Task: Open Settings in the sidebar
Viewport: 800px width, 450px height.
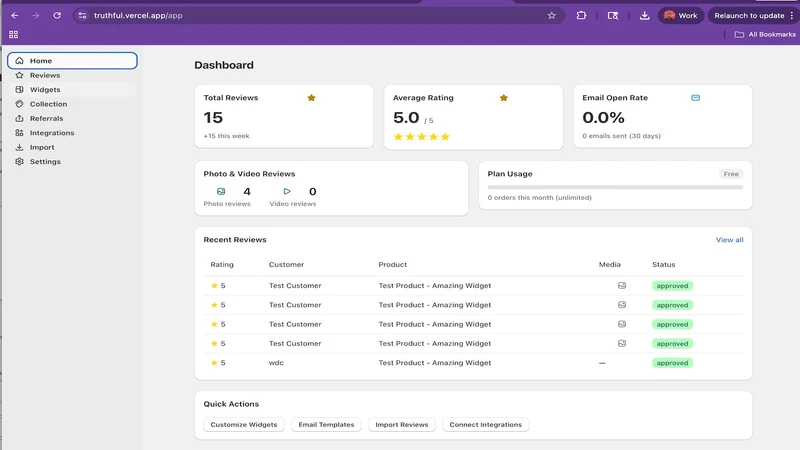Action: click(x=72, y=161)
